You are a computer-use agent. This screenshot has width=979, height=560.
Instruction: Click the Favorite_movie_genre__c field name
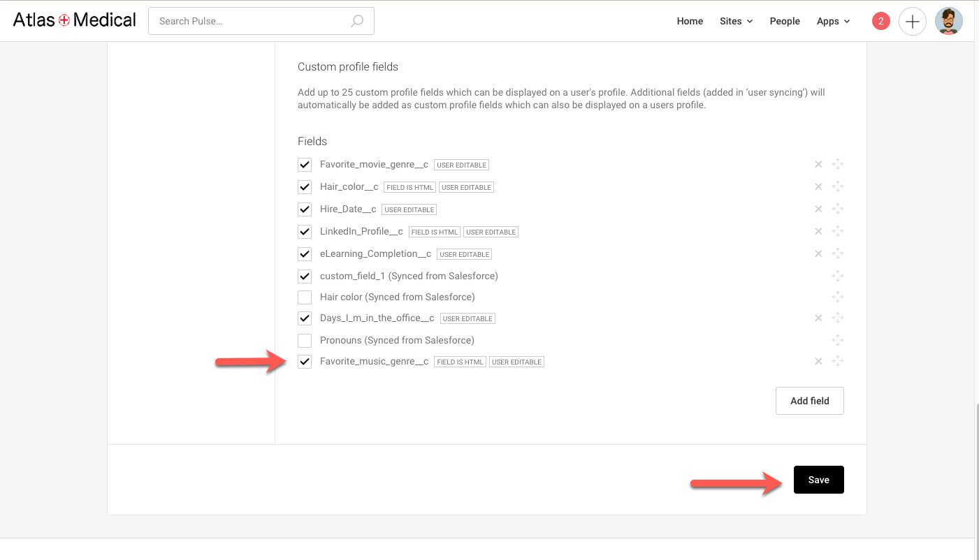(x=374, y=165)
